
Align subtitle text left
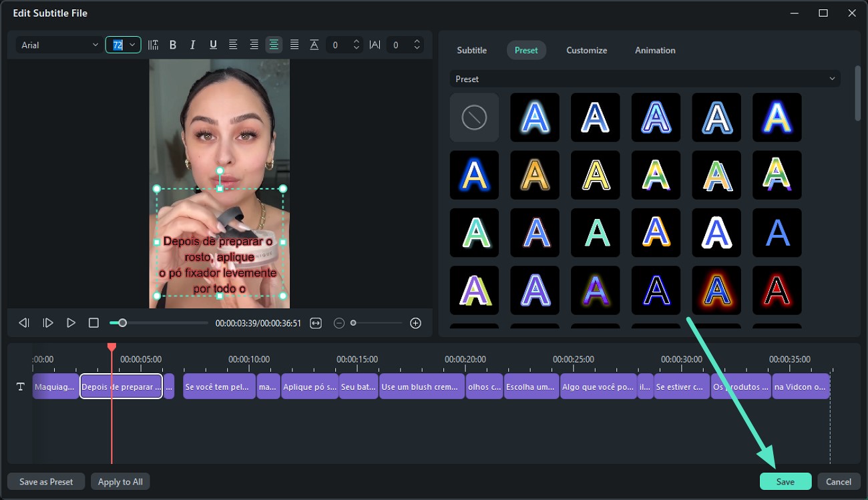233,45
